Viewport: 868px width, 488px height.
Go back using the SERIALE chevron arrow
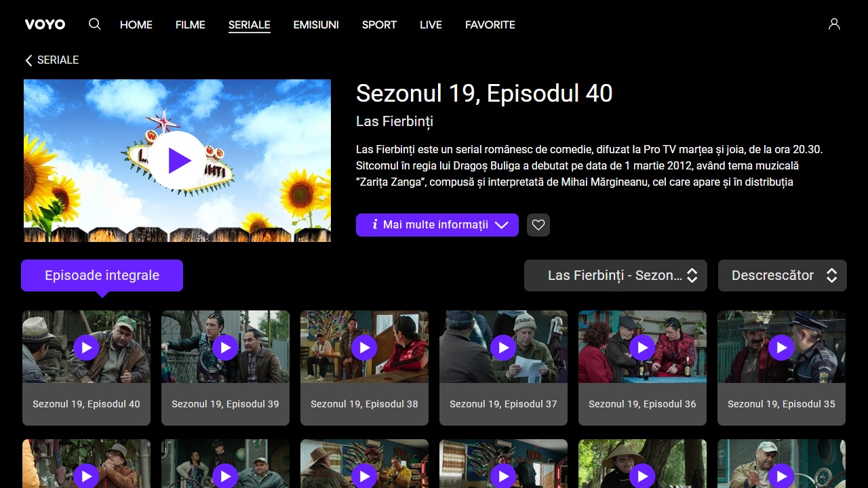pyautogui.click(x=28, y=60)
